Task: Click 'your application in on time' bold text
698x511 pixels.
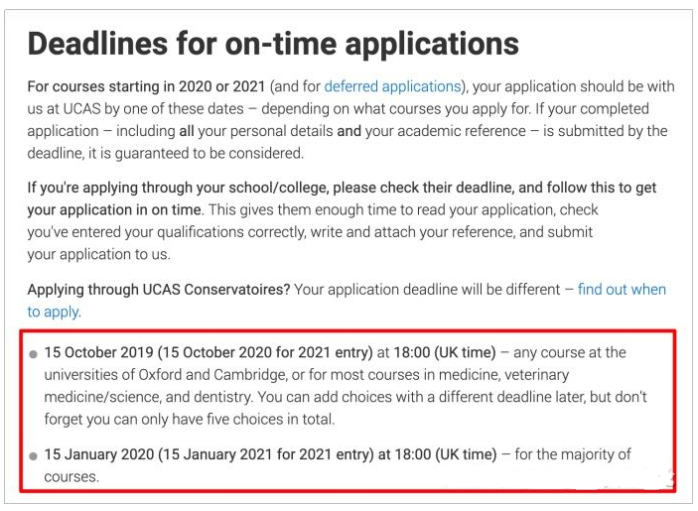Action: coord(114,210)
